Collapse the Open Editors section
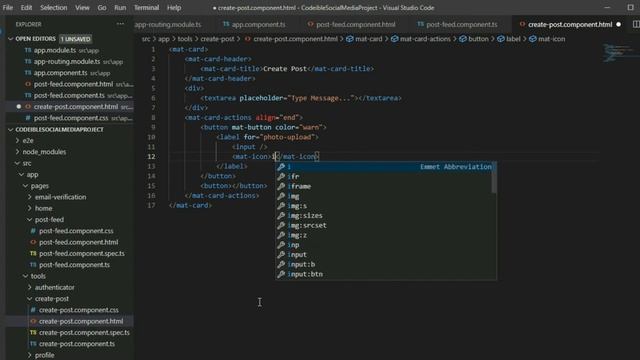Image resolution: width=640 pixels, height=360 pixels. click(x=11, y=39)
